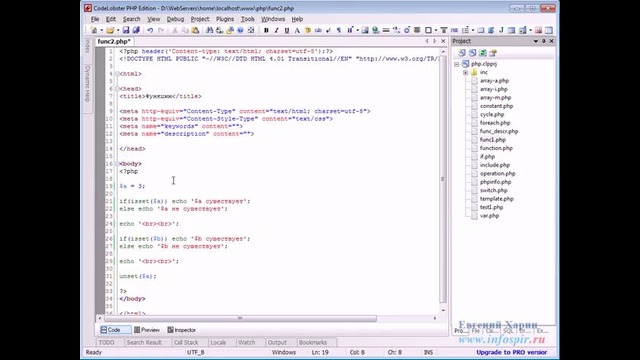
Task: Select the func2.php* editor tab
Action: 114,41
